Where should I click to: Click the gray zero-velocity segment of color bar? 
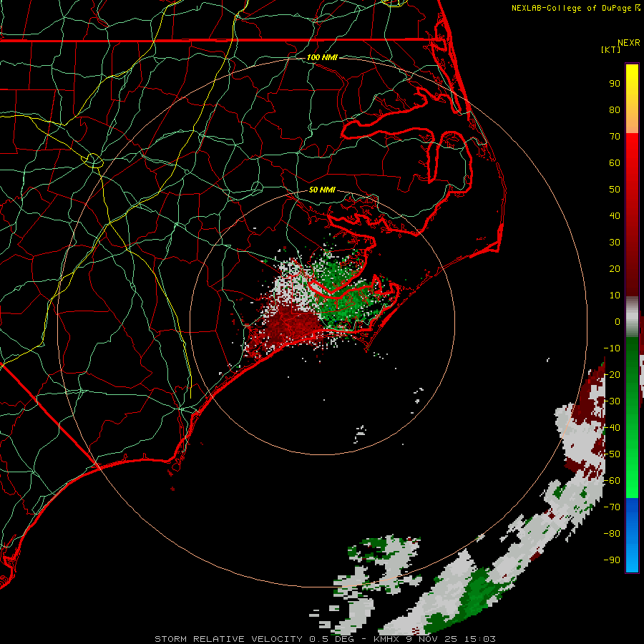[x=632, y=317]
